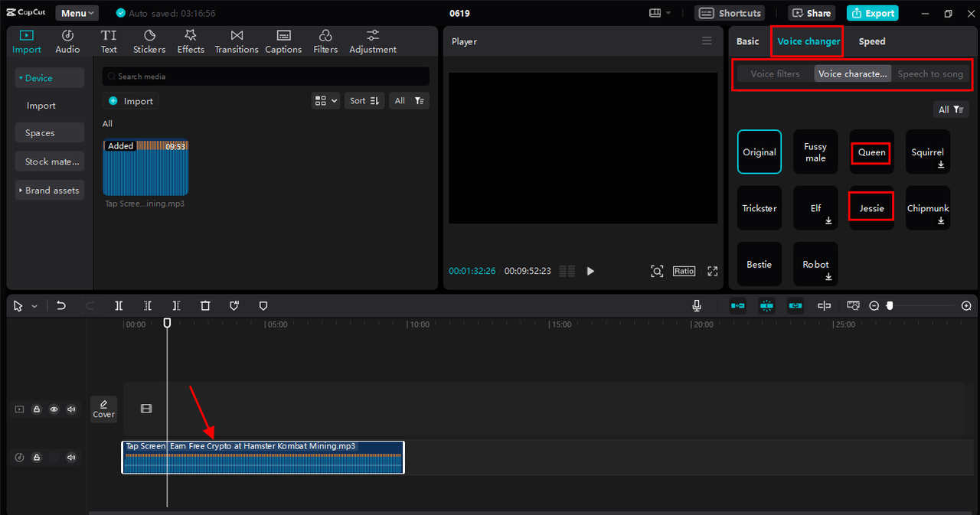Screen dimensions: 980x515
Task: Adjust the timeline zoom slider
Action: (890, 305)
